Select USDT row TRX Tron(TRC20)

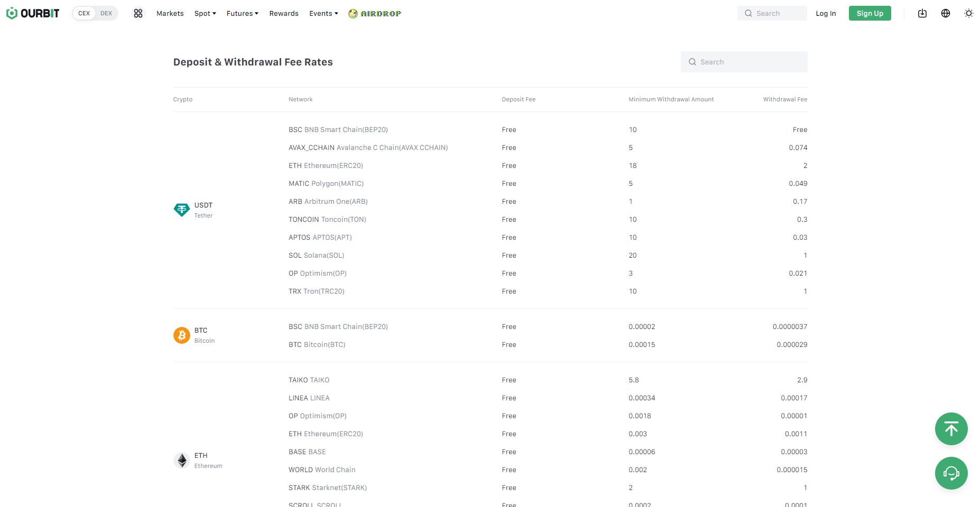(x=317, y=291)
